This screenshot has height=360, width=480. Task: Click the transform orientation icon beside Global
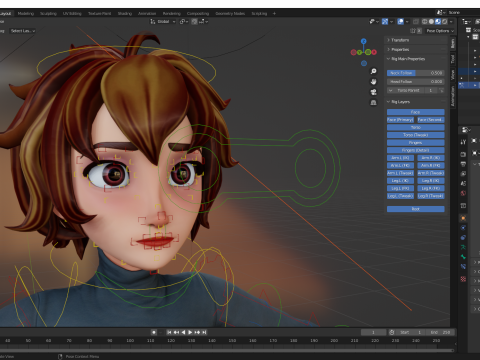pyautogui.click(x=153, y=21)
